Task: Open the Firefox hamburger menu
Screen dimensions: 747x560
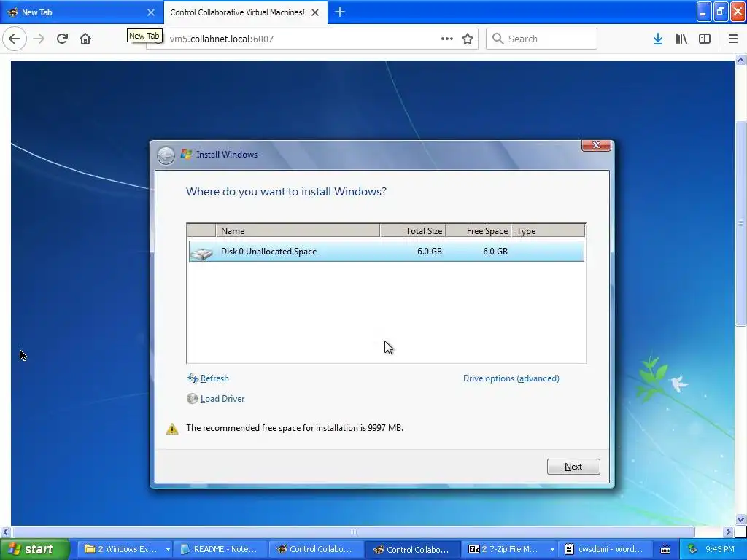Action: click(x=733, y=39)
